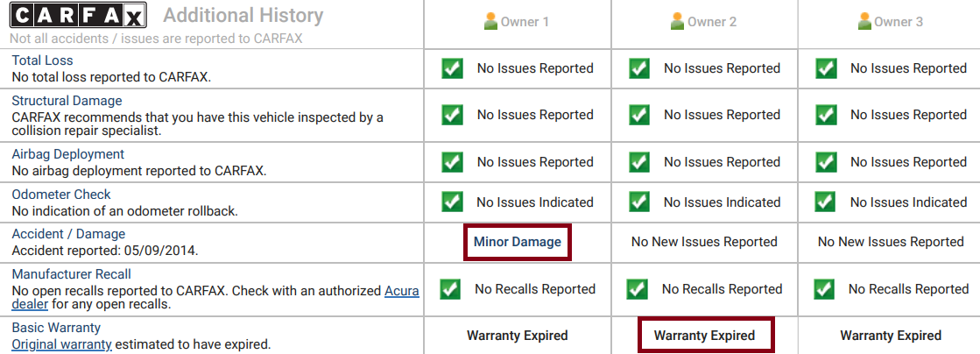The image size is (980, 354).
Task: Click Owner 2 Structural Damage green checkmark
Action: point(639,115)
